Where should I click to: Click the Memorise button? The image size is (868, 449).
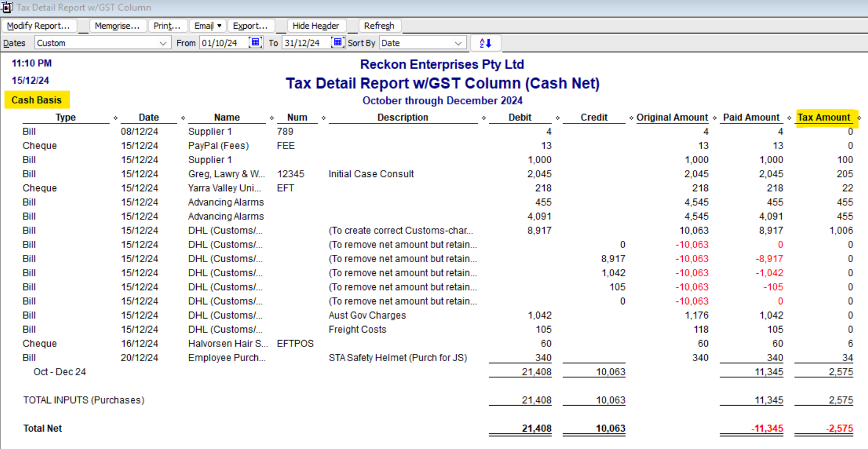tap(117, 26)
